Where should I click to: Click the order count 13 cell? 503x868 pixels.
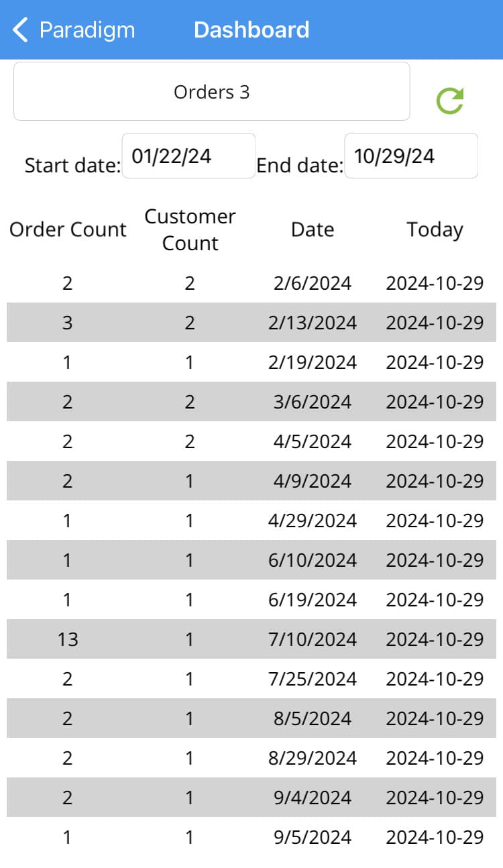[x=68, y=639]
